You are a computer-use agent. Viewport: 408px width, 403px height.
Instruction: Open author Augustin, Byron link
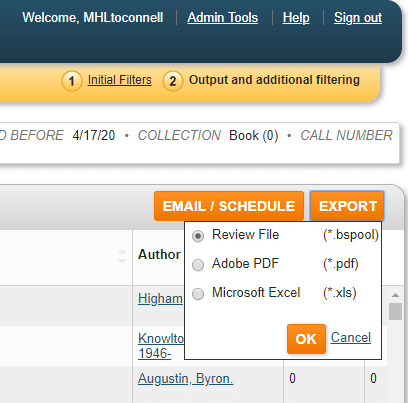click(186, 379)
